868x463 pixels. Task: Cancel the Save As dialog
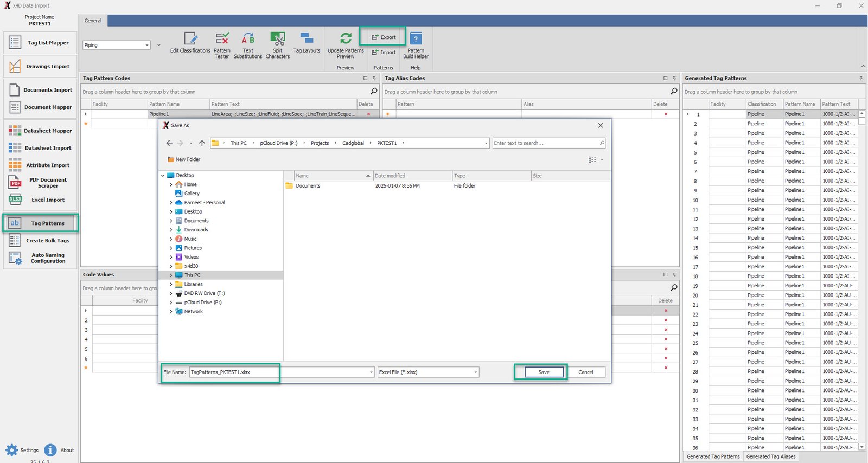585,372
